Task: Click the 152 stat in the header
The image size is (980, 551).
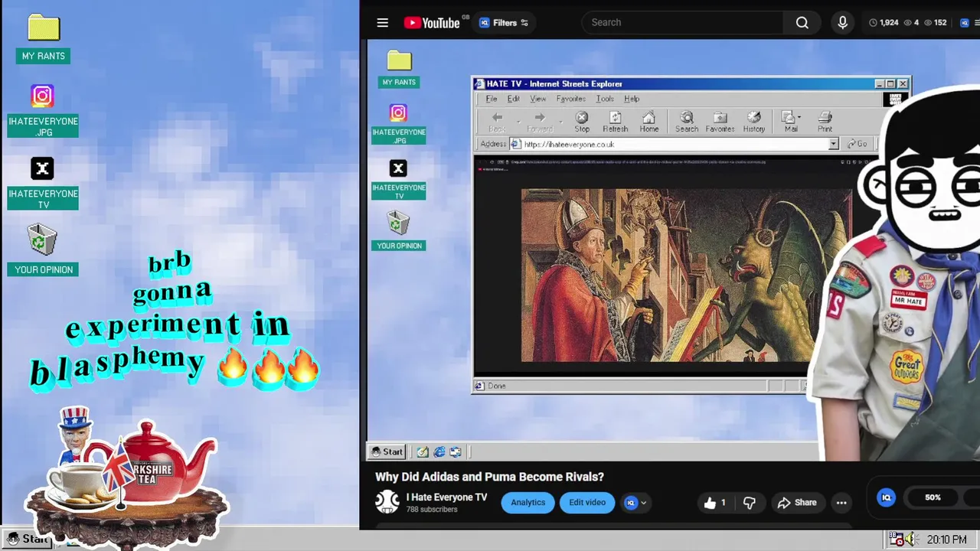Action: 936,23
